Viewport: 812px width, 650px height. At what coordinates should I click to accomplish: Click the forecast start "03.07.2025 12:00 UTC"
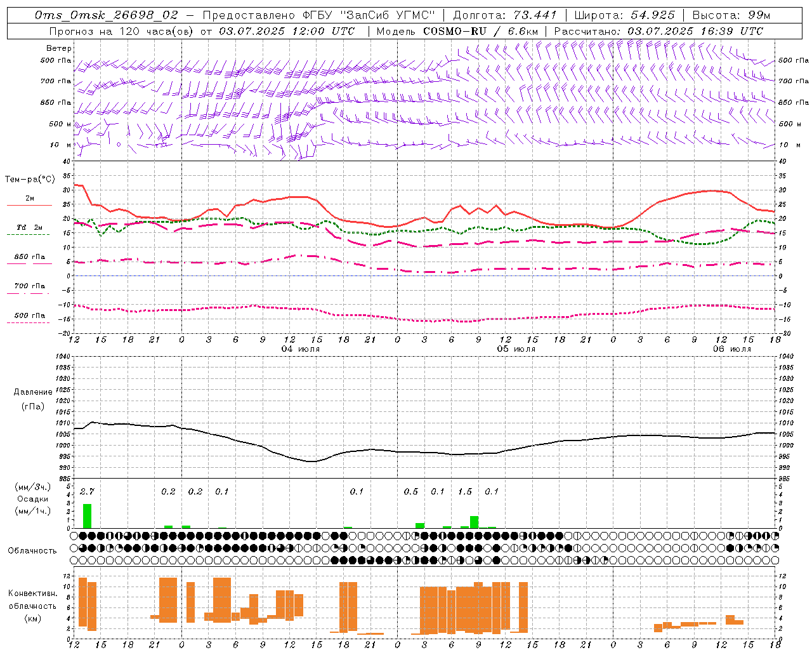coord(287,31)
